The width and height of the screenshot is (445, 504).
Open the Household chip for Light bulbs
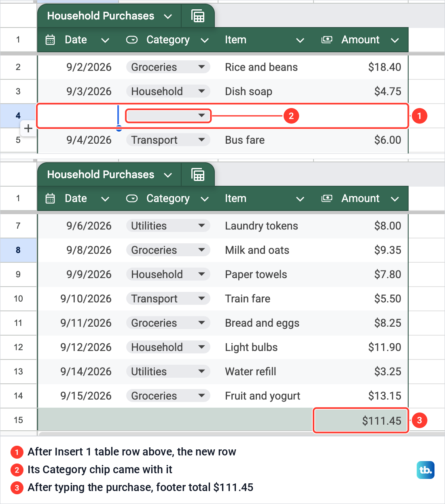click(168, 347)
